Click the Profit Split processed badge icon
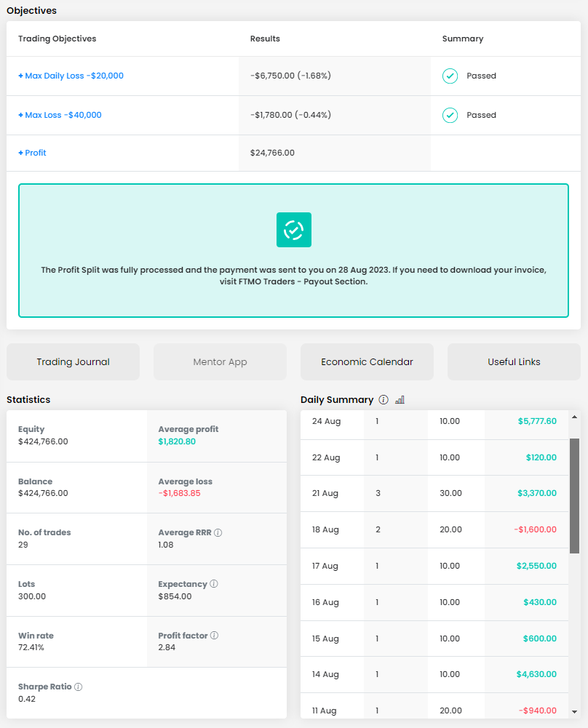Screen dimensions: 588x728 coord(294,230)
